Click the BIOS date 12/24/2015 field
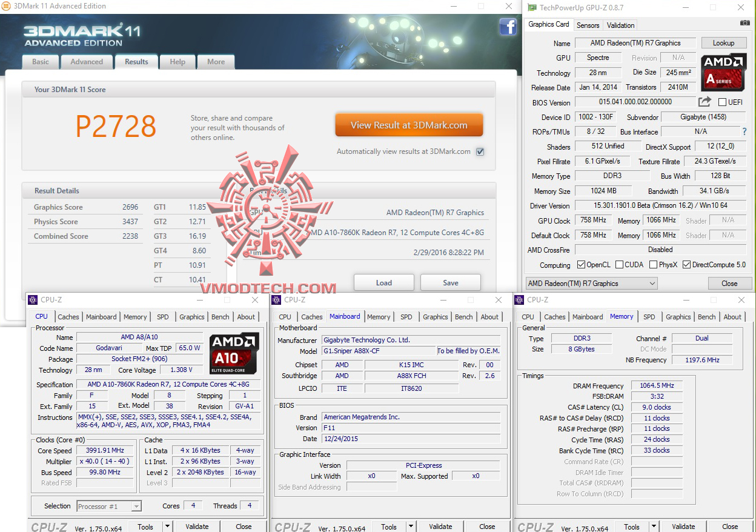Image resolution: width=756 pixels, height=532 pixels. click(x=411, y=439)
